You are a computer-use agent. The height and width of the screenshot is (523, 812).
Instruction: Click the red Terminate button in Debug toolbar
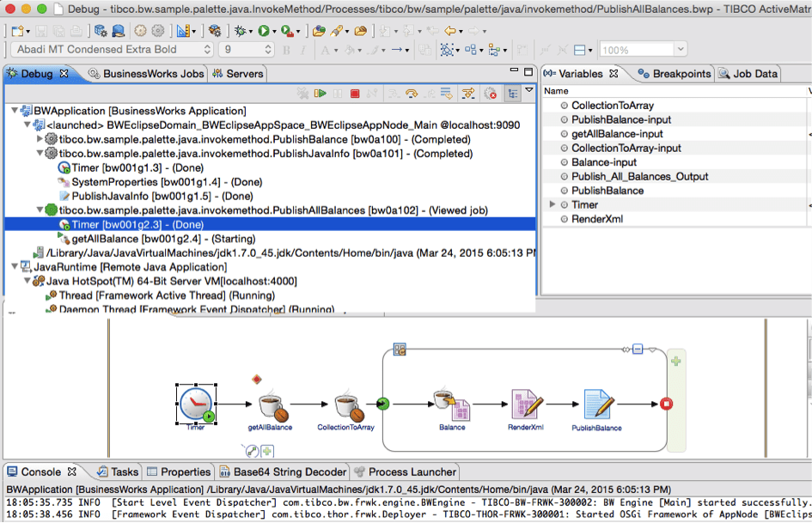(x=355, y=94)
